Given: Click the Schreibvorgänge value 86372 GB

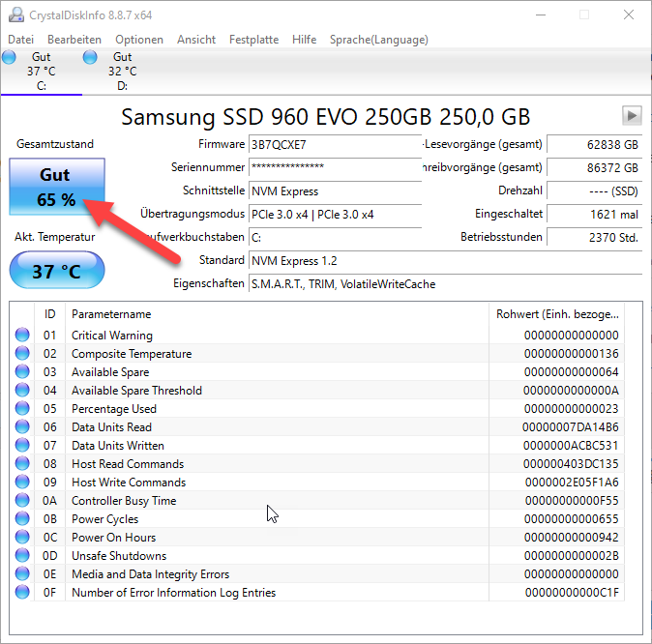Looking at the screenshot, I should pos(595,167).
